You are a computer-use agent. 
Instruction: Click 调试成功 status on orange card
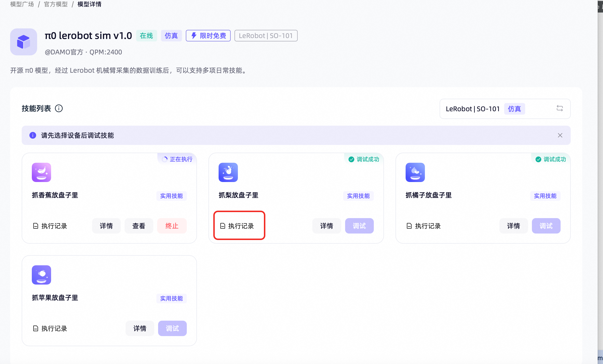click(551, 159)
